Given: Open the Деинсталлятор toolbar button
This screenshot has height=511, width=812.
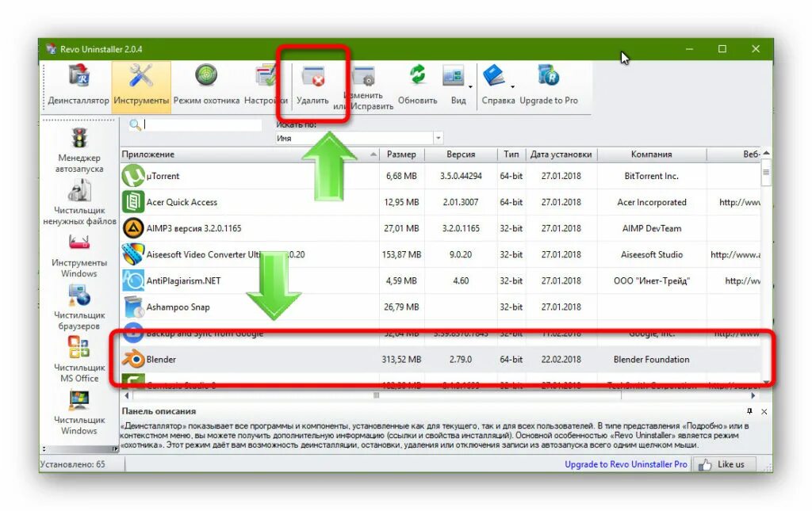Looking at the screenshot, I should click(79, 86).
